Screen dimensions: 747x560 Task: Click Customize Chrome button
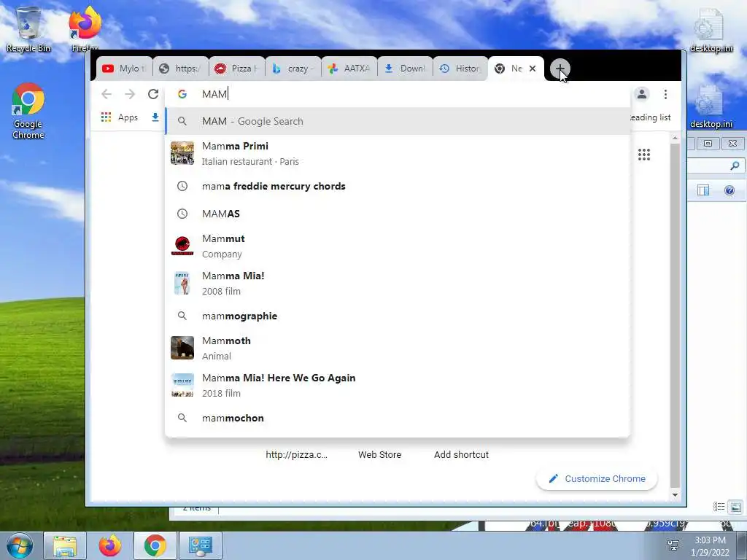point(597,478)
